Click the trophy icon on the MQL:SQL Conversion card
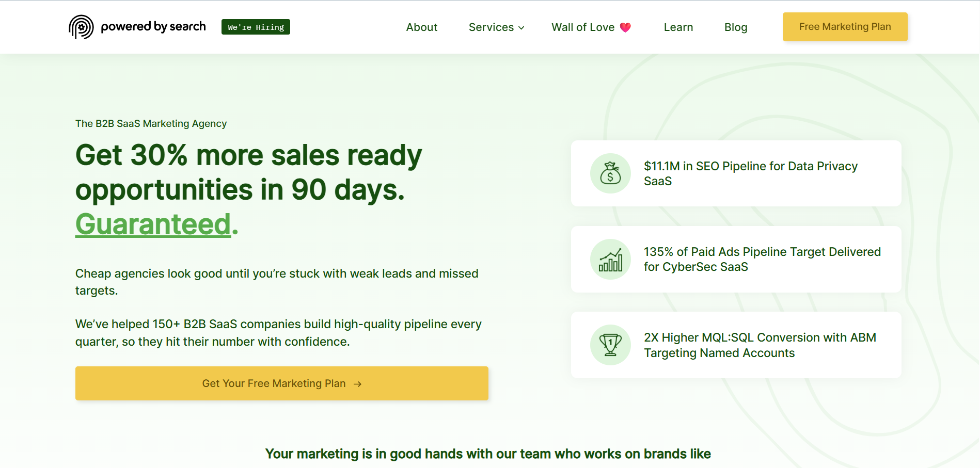Viewport: 980px width, 468px height. 610,345
